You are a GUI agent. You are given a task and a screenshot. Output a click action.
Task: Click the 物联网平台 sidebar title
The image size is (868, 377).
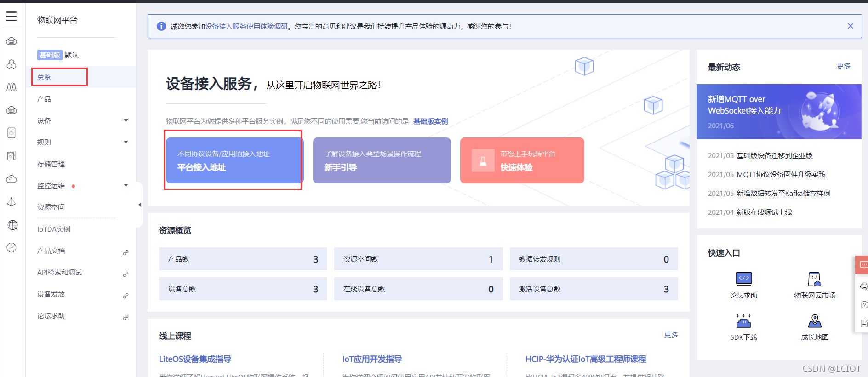[x=57, y=20]
